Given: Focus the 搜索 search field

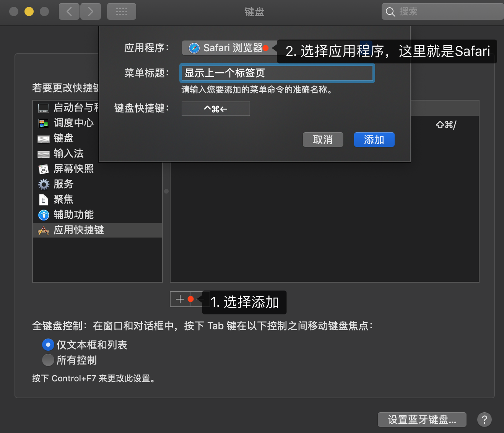Looking at the screenshot, I should pyautogui.click(x=442, y=11).
